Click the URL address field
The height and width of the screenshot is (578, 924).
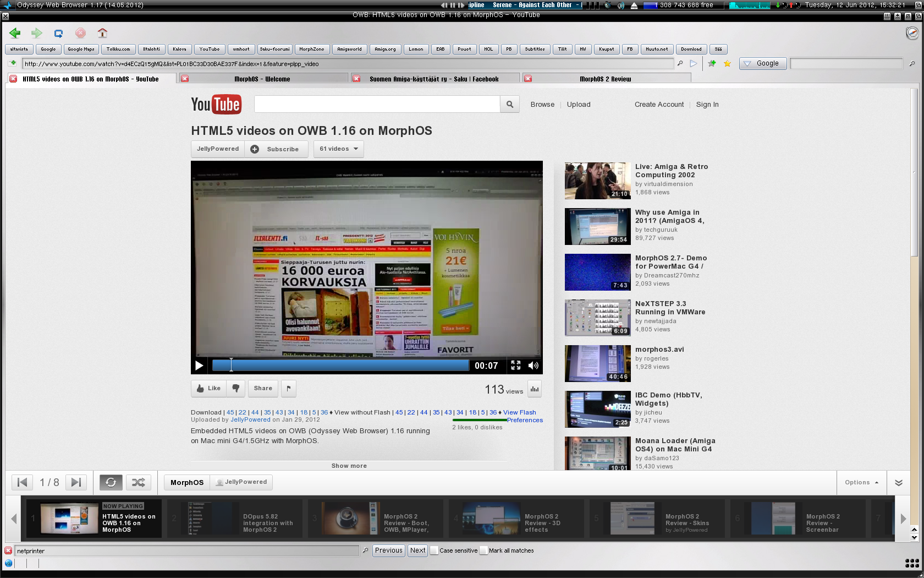[348, 64]
